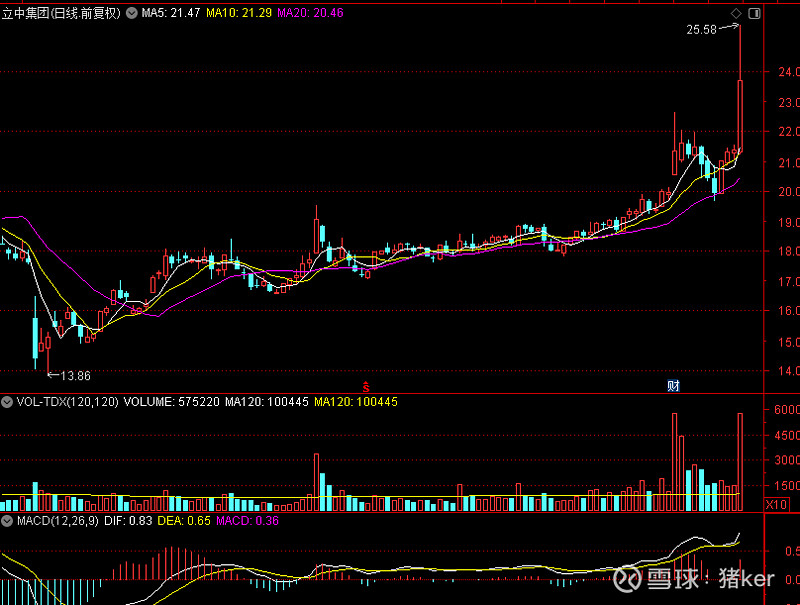The image size is (800, 605).
Task: Click the magenta MACD: 0.36 value
Action: tap(247, 521)
